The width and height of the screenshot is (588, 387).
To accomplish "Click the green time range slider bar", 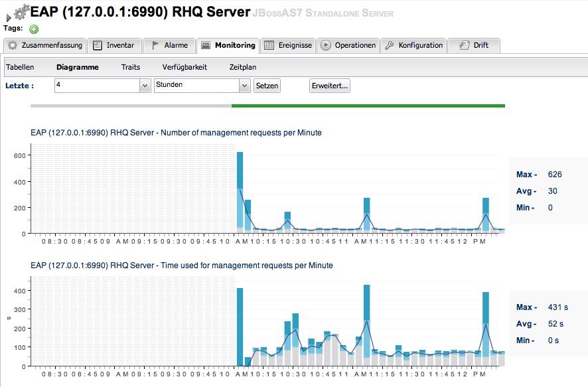I will coord(368,106).
